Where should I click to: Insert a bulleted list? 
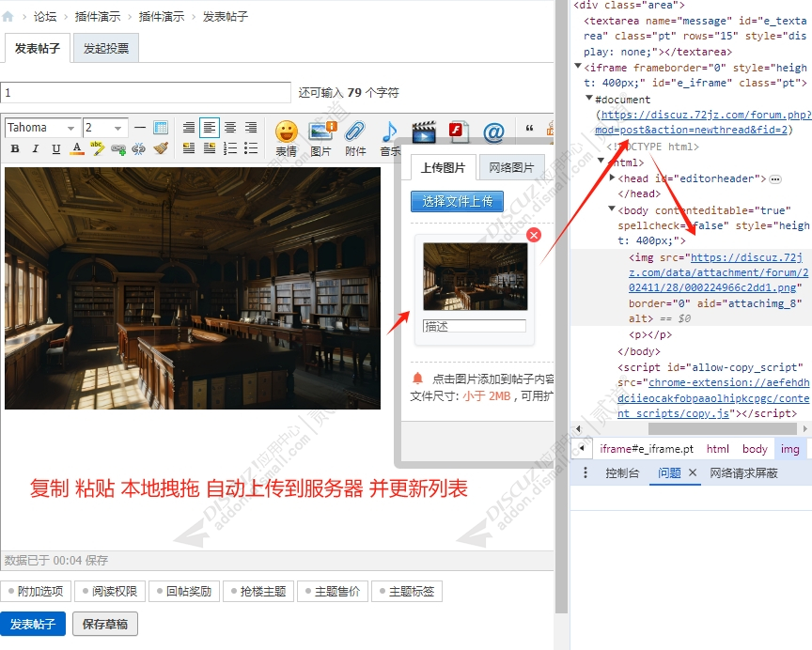click(x=251, y=148)
